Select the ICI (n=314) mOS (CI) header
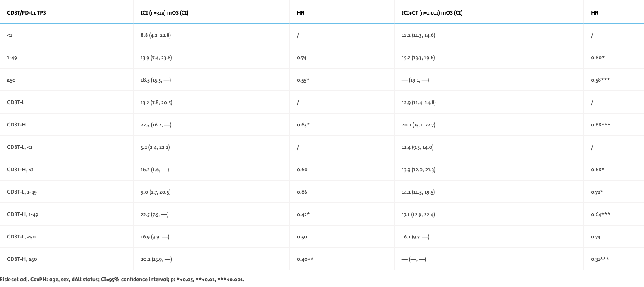 point(165,13)
